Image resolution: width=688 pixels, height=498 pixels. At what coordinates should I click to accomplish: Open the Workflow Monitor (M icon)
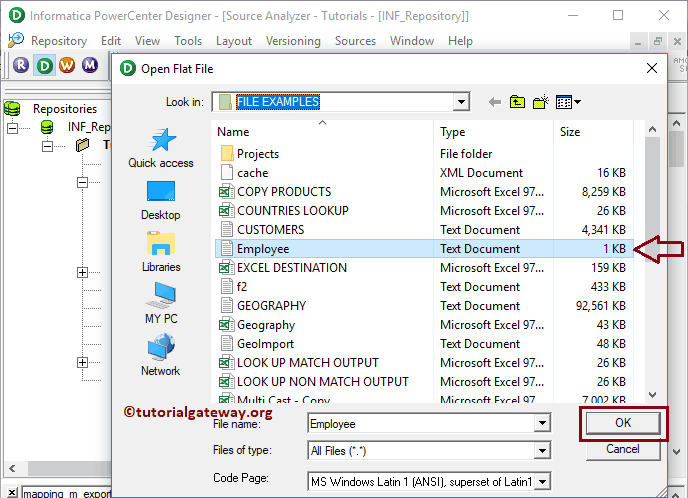(x=90, y=65)
